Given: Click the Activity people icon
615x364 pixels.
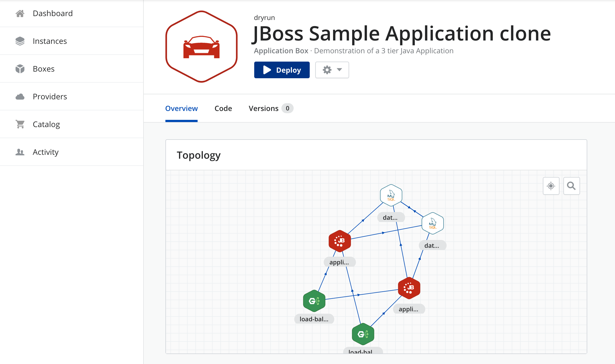Looking at the screenshot, I should point(20,152).
